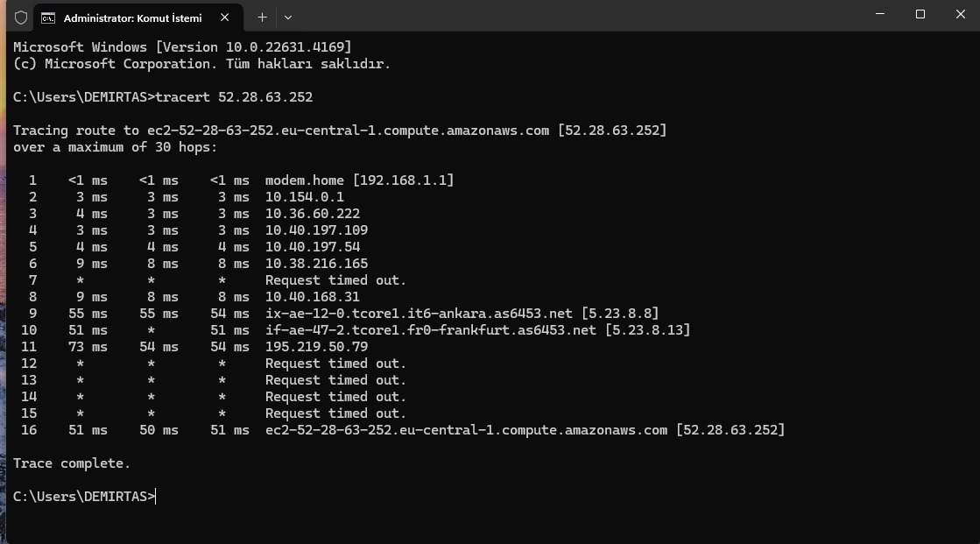
Task: Click the Trace complete message
Action: click(72, 463)
